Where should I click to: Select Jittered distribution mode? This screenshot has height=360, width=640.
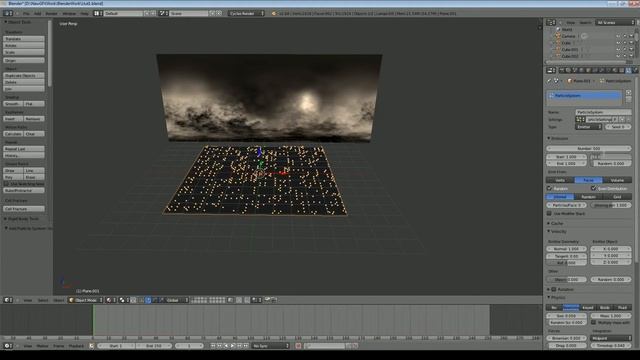click(x=560, y=197)
